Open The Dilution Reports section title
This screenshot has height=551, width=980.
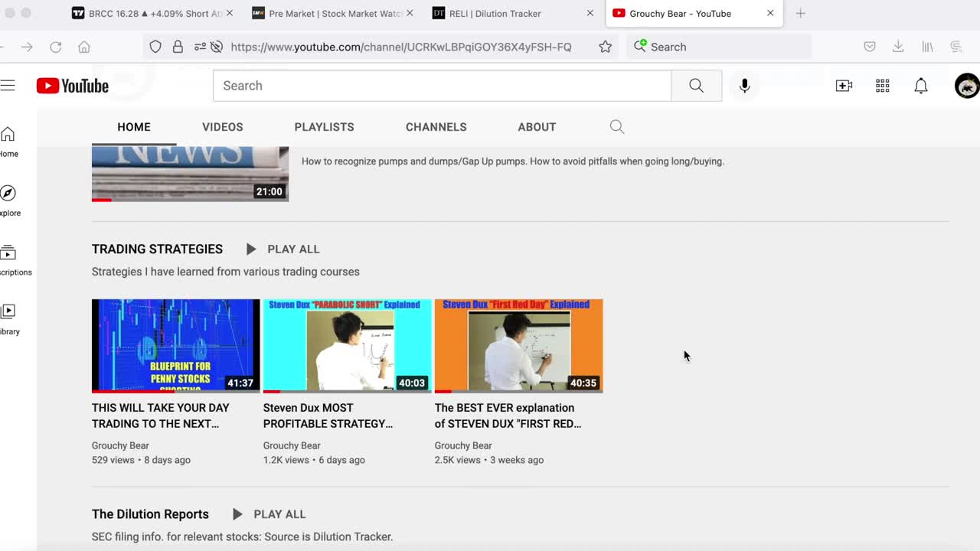pyautogui.click(x=150, y=514)
